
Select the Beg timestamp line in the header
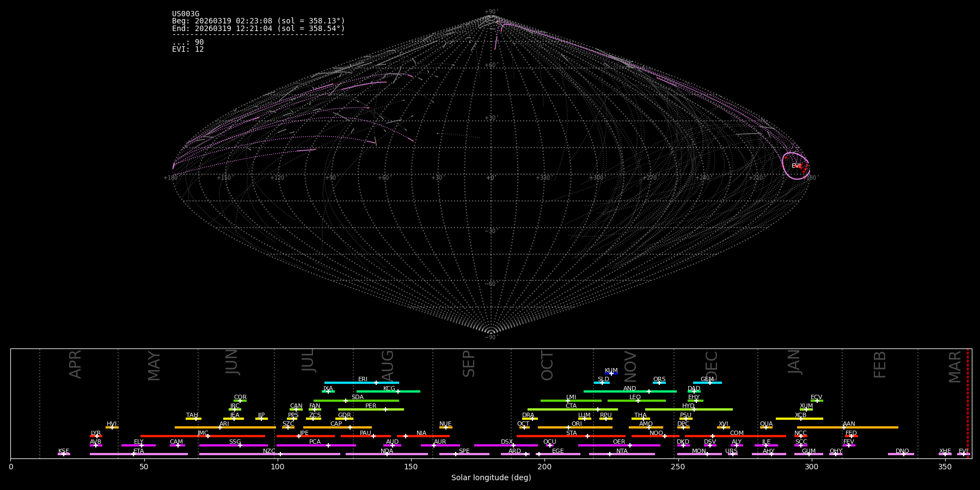(259, 21)
